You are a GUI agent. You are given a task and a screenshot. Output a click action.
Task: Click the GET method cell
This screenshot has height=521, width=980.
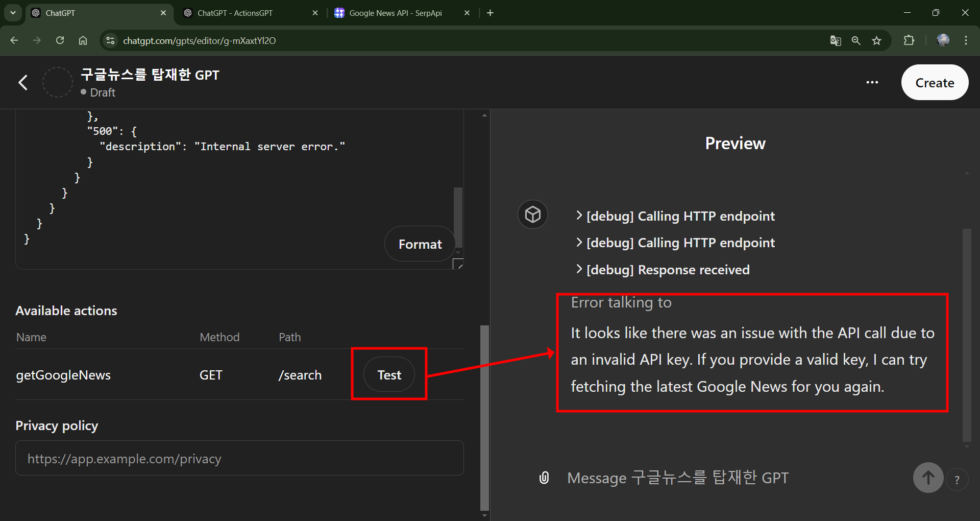(211, 375)
